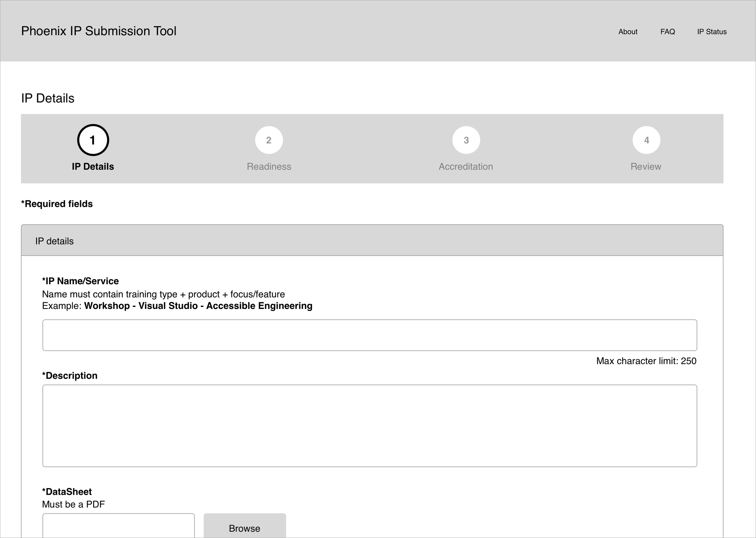756x538 pixels.
Task: Go to IP Status in navigation
Action: pos(712,32)
